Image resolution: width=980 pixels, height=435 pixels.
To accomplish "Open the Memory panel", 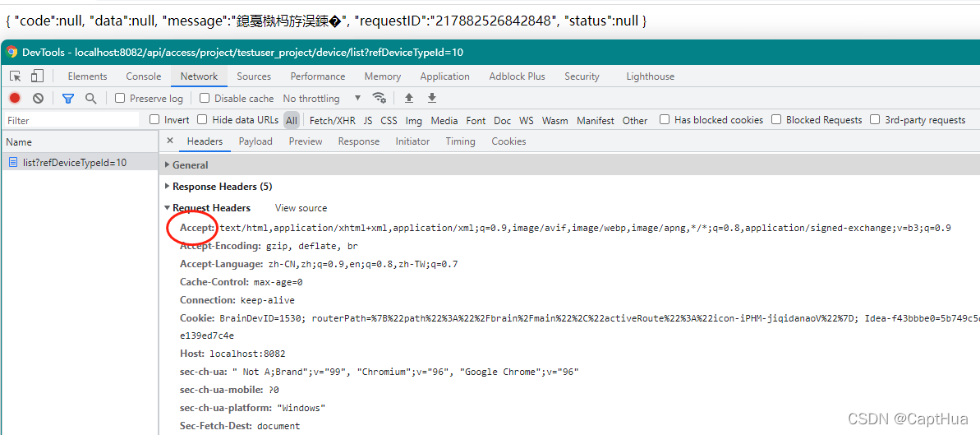I will [x=383, y=76].
